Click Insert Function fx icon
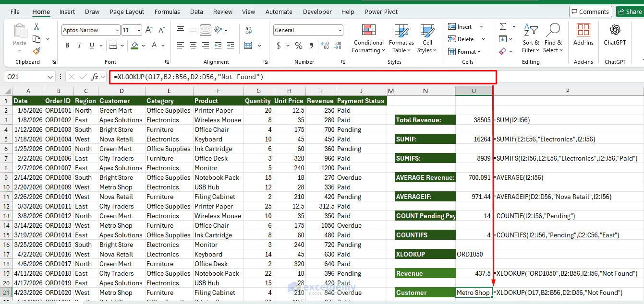 click(95, 77)
